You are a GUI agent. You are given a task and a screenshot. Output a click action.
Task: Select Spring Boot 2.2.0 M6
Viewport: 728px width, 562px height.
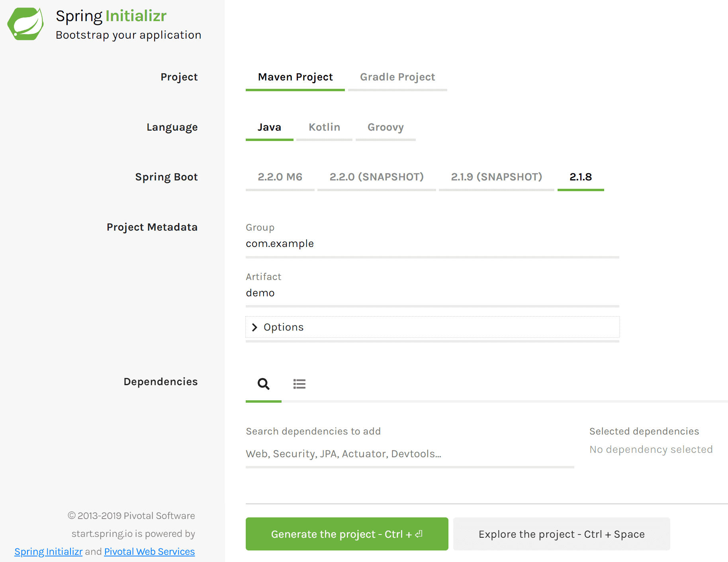(x=280, y=177)
